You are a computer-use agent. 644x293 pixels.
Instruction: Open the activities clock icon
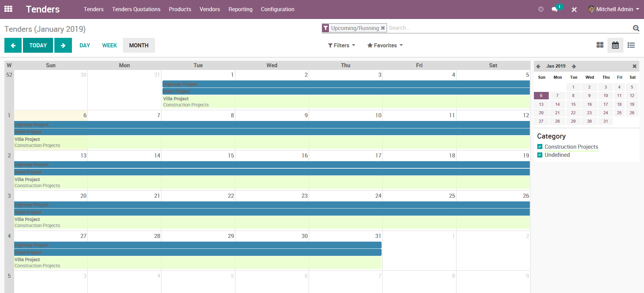click(x=541, y=9)
